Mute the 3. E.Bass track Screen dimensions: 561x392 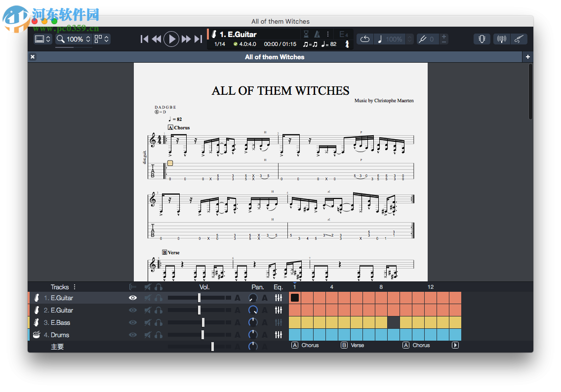coord(146,322)
